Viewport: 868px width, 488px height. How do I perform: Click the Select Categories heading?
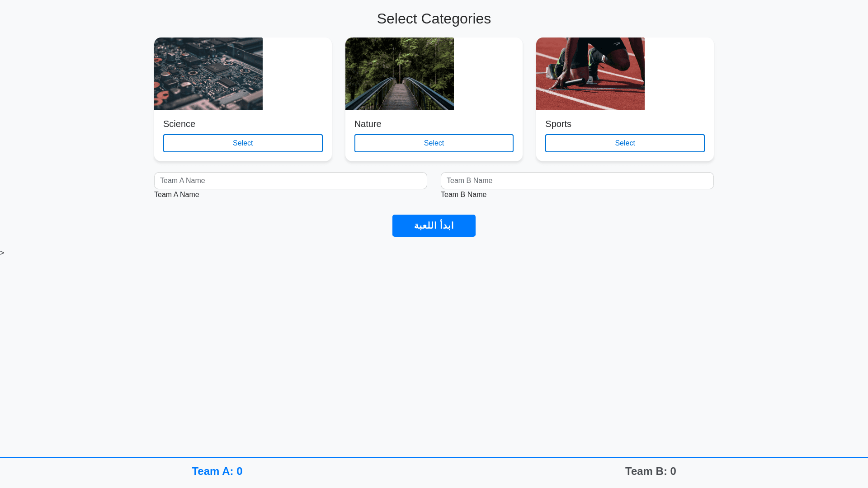click(x=434, y=19)
